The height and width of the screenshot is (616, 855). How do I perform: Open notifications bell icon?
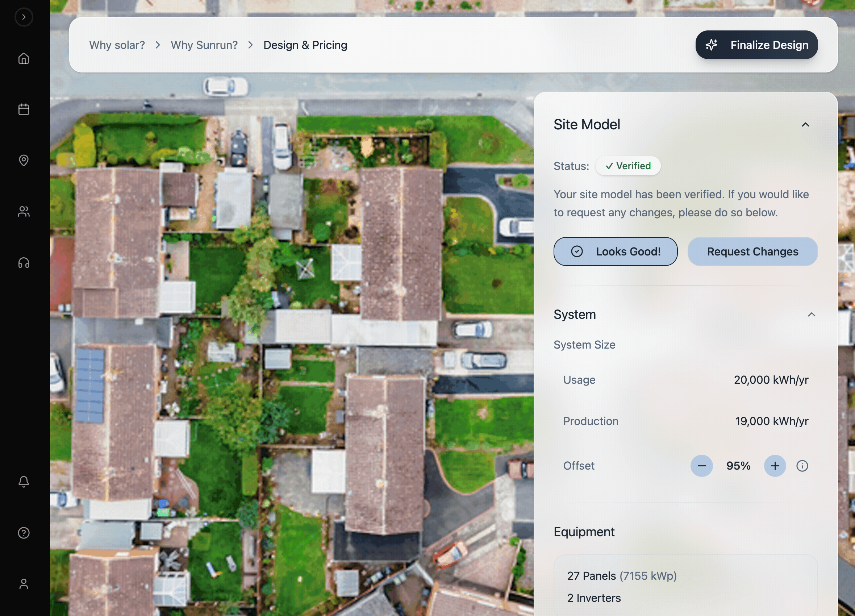pos(24,482)
